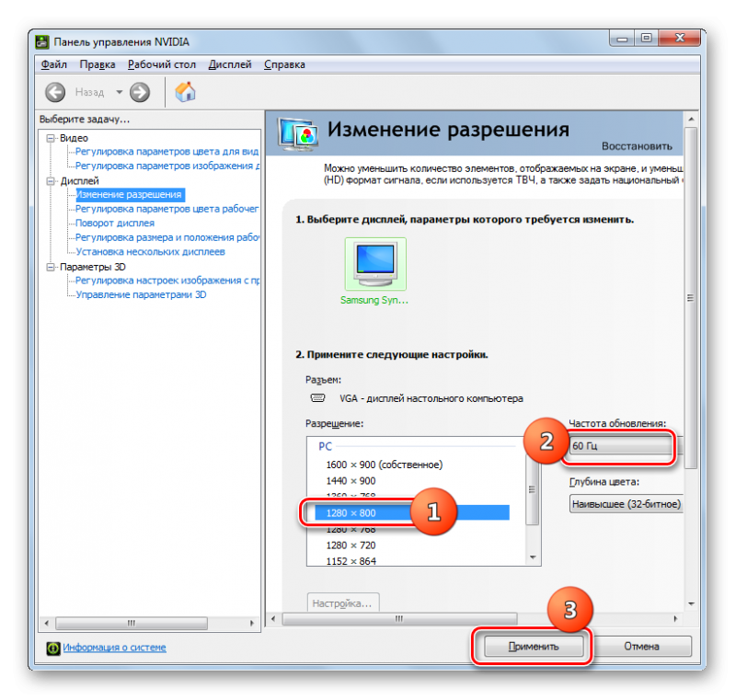Click the resolution list scroll down arrow

(533, 557)
